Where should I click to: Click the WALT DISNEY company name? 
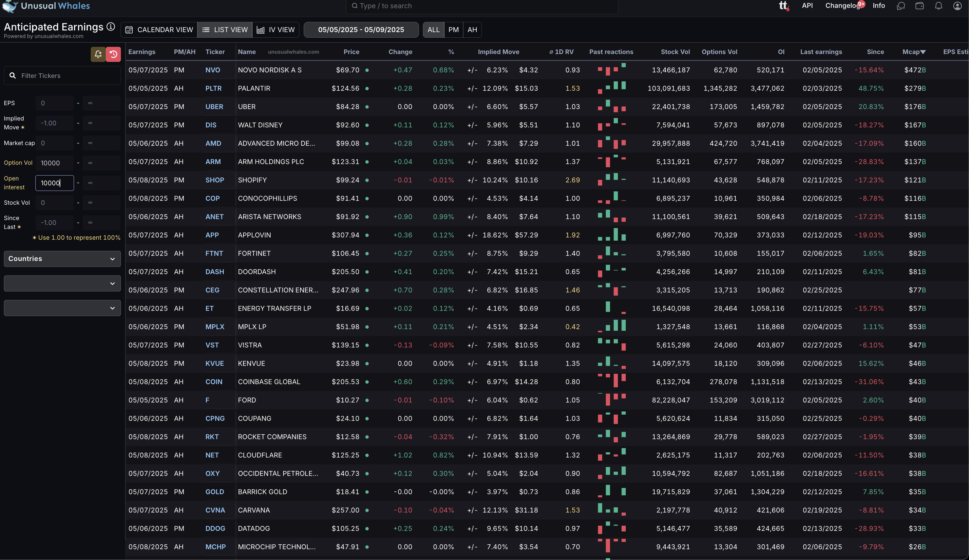pos(260,125)
